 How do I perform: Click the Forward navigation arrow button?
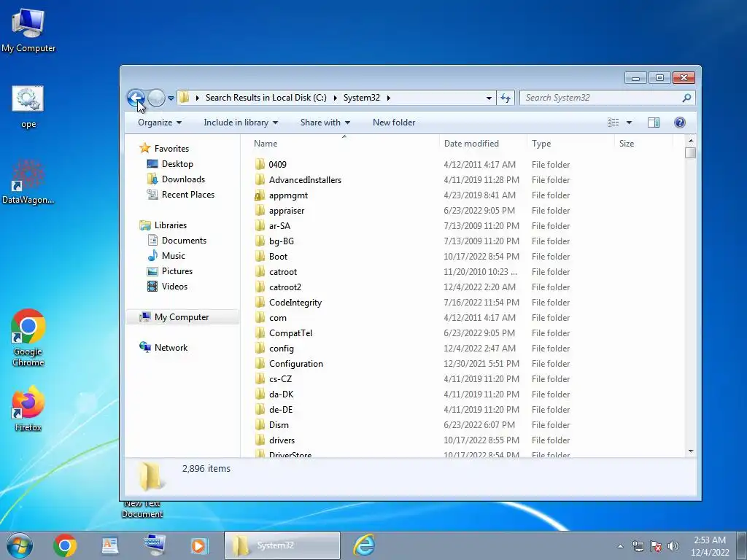(156, 98)
